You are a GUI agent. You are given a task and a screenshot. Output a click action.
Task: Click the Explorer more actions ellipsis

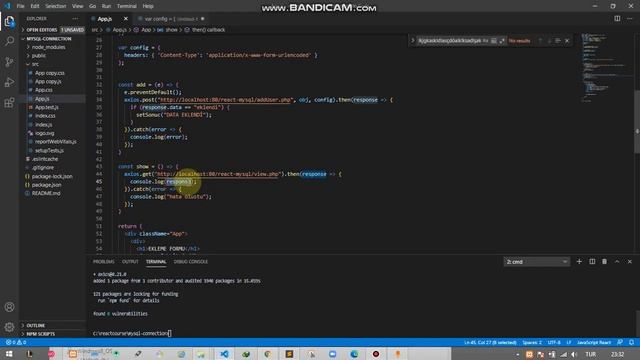(x=75, y=19)
